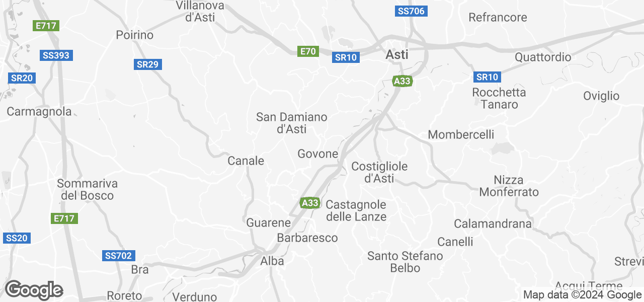
Task: Click the SR20 road shield near Carmagnola
Action: coord(22,78)
